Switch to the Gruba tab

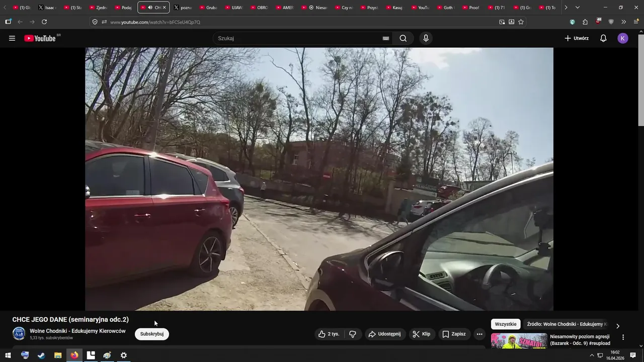click(209, 8)
